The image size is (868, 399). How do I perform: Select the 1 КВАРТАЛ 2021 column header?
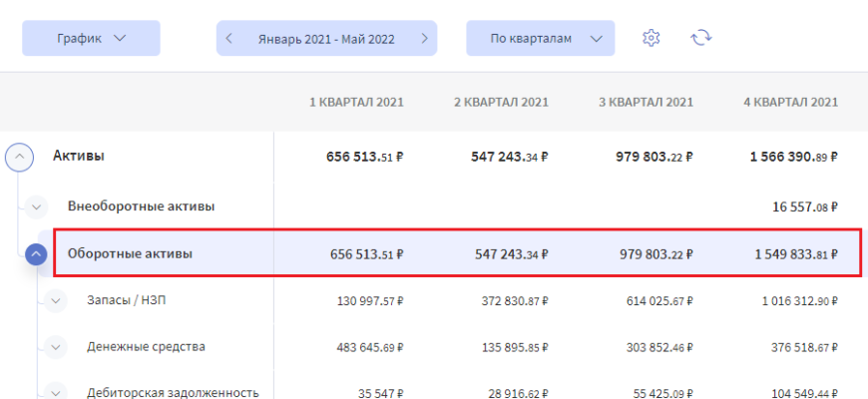tap(355, 102)
